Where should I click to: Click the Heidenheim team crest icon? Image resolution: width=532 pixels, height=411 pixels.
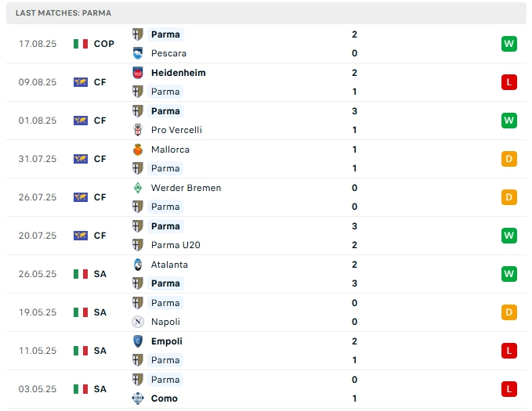tap(138, 73)
